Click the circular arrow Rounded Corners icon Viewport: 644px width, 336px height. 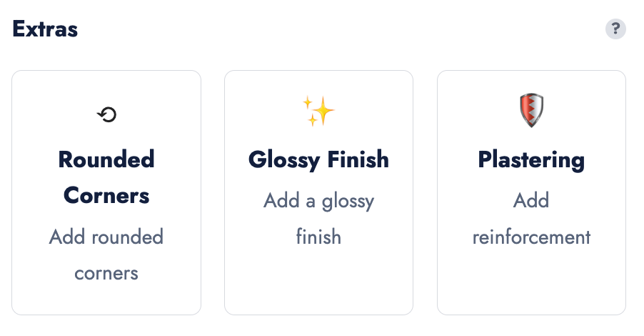[x=106, y=114]
